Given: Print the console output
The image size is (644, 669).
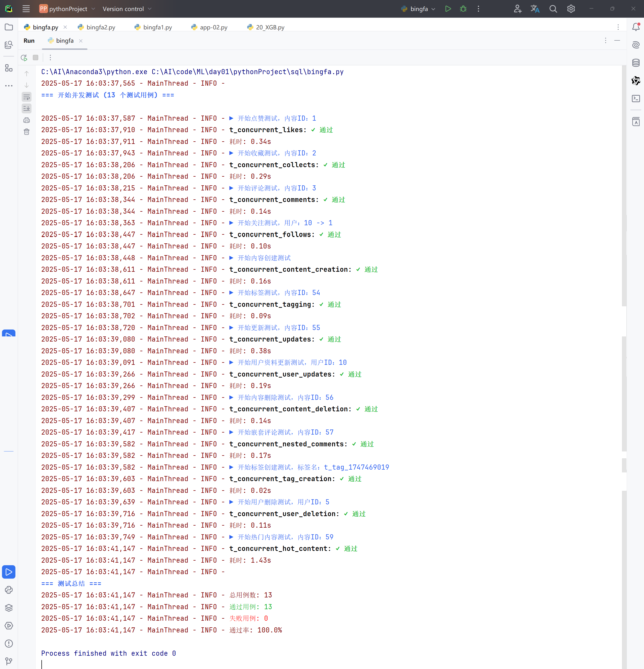Looking at the screenshot, I should 27,120.
